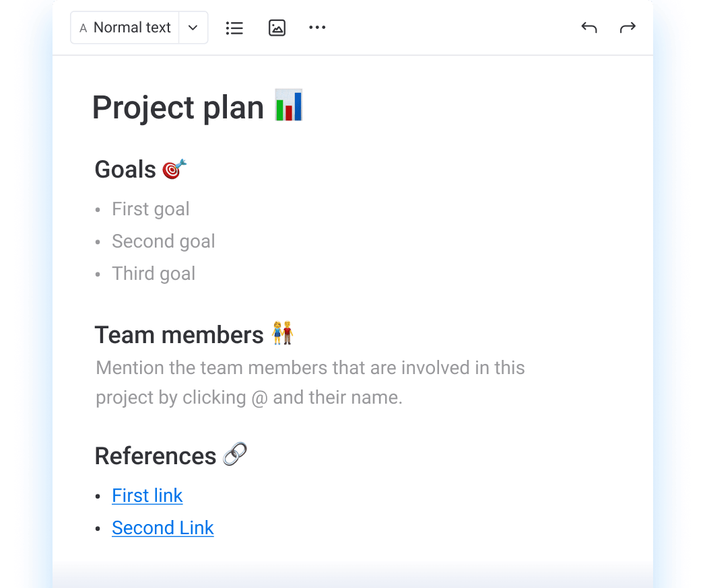Place cursor in the Goals heading
Viewport: 707px width, 588px height.
(125, 170)
